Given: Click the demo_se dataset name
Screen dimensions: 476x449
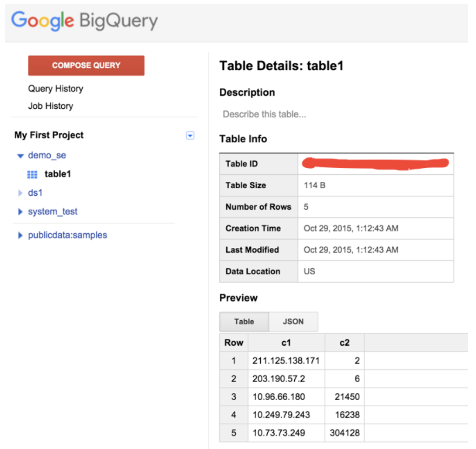Looking at the screenshot, I should [x=47, y=155].
